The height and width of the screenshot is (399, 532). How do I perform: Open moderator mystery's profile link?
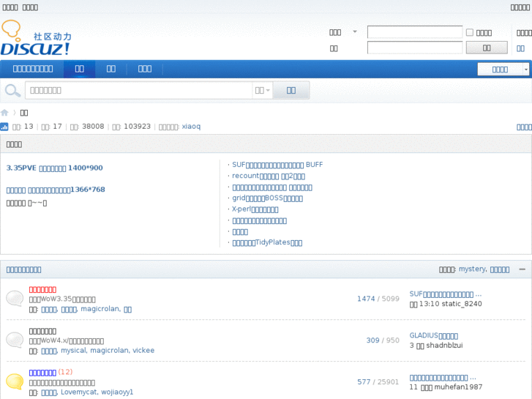472,269
